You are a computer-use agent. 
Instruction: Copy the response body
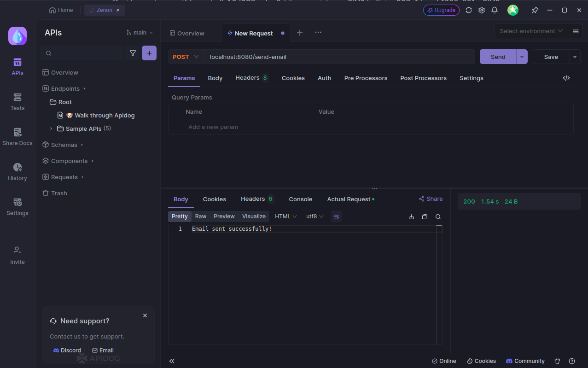[425, 216]
